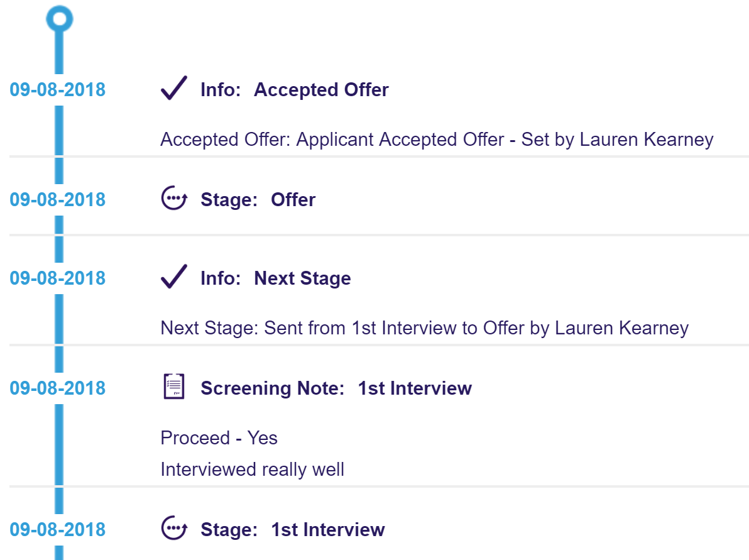Click the note icon beside Screening Note
749x560 pixels.
[174, 387]
